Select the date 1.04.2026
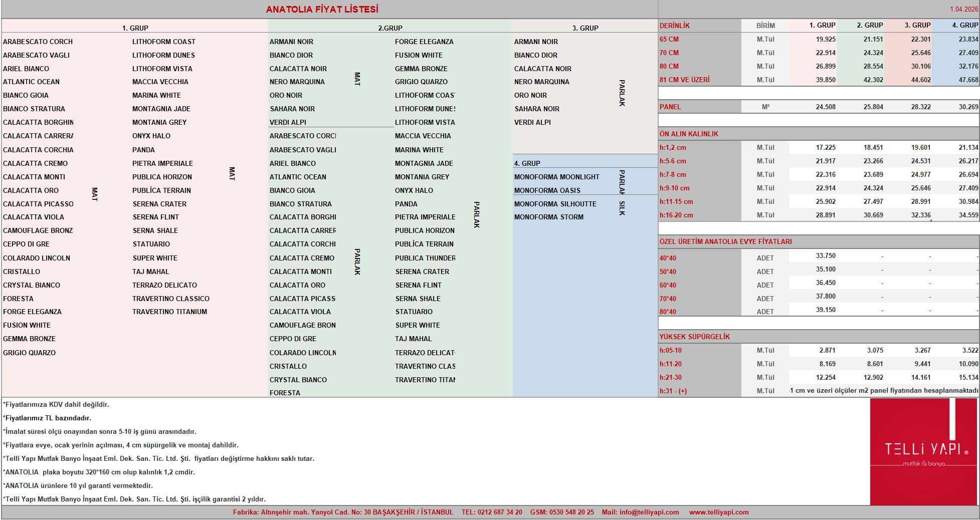The width and height of the screenshot is (980, 520). coord(963,10)
